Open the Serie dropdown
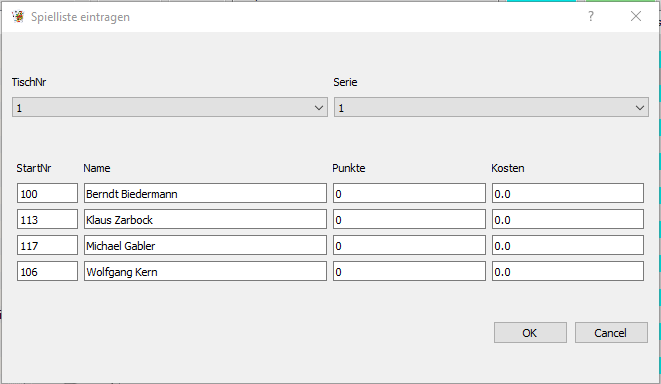Image resolution: width=661 pixels, height=384 pixels. [491, 107]
